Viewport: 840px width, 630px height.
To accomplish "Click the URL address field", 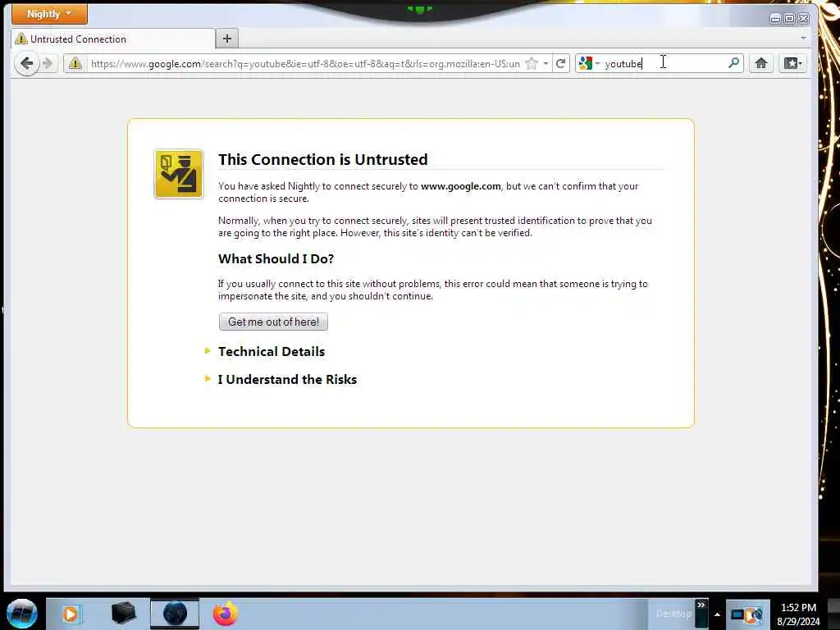I will (305, 64).
